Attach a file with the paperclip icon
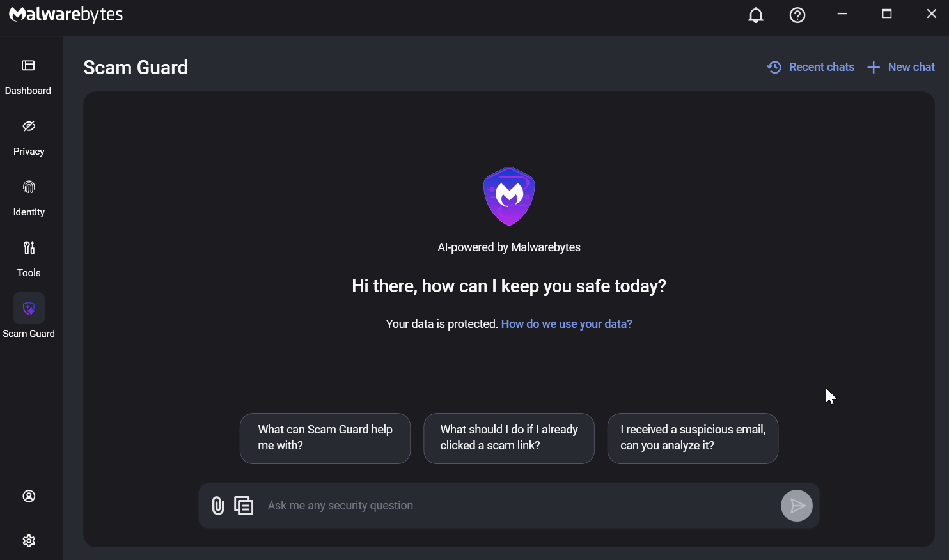This screenshot has width=949, height=560. click(x=218, y=506)
